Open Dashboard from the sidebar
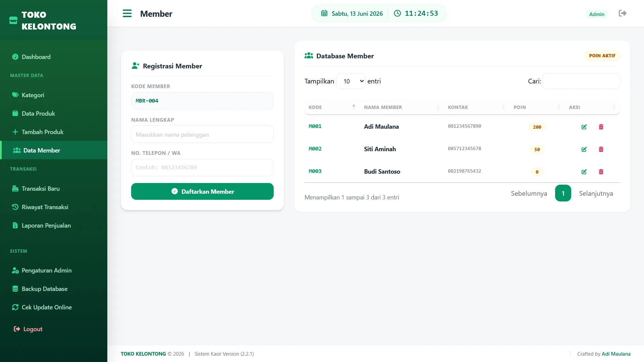This screenshot has height=362, width=644. coord(54,57)
